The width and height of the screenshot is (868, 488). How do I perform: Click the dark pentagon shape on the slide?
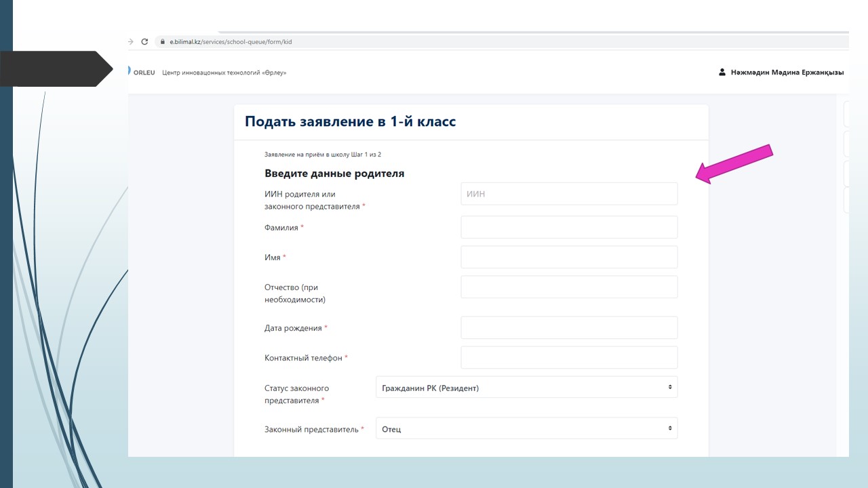tap(56, 68)
